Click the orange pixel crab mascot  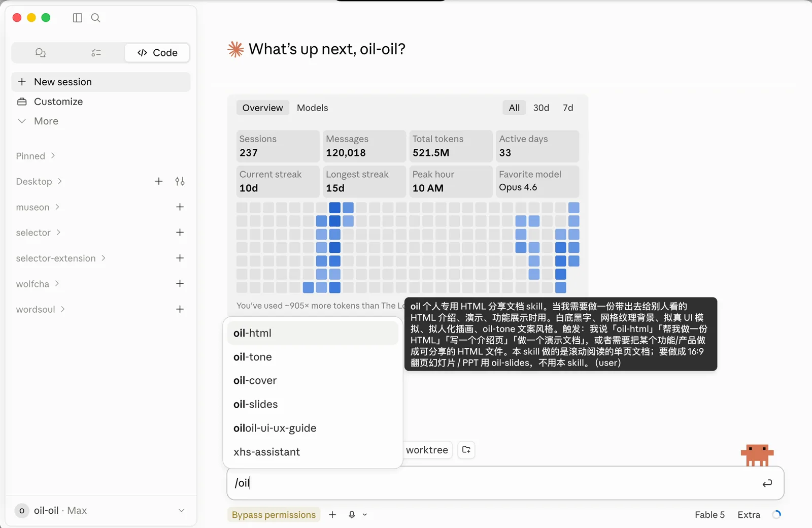(757, 455)
